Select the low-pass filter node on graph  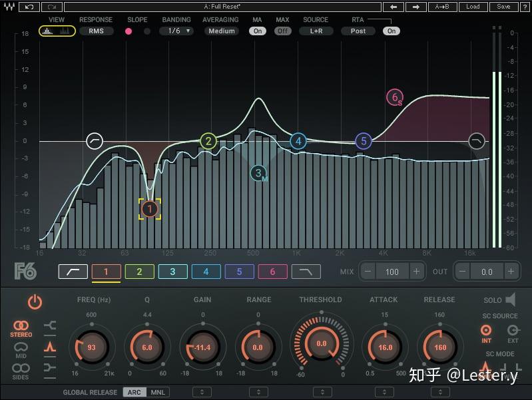(476, 141)
